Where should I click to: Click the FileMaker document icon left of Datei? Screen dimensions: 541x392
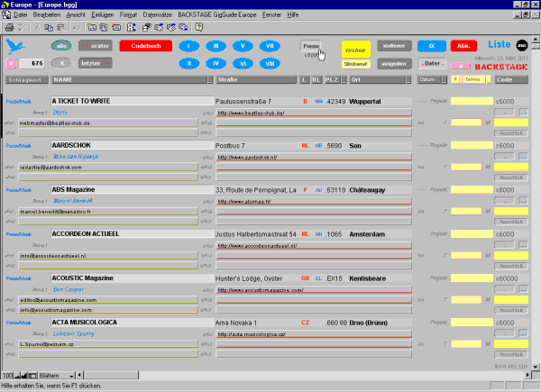tap(6, 14)
